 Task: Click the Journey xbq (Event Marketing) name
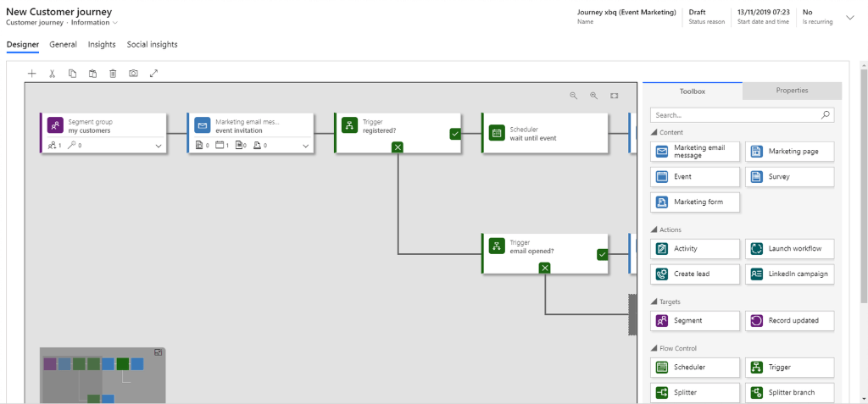click(x=626, y=12)
